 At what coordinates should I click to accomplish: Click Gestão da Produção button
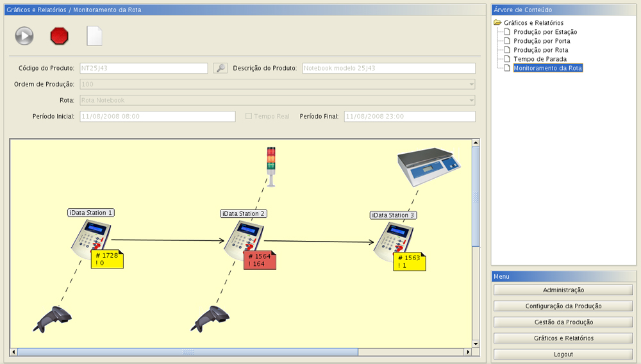pos(563,322)
